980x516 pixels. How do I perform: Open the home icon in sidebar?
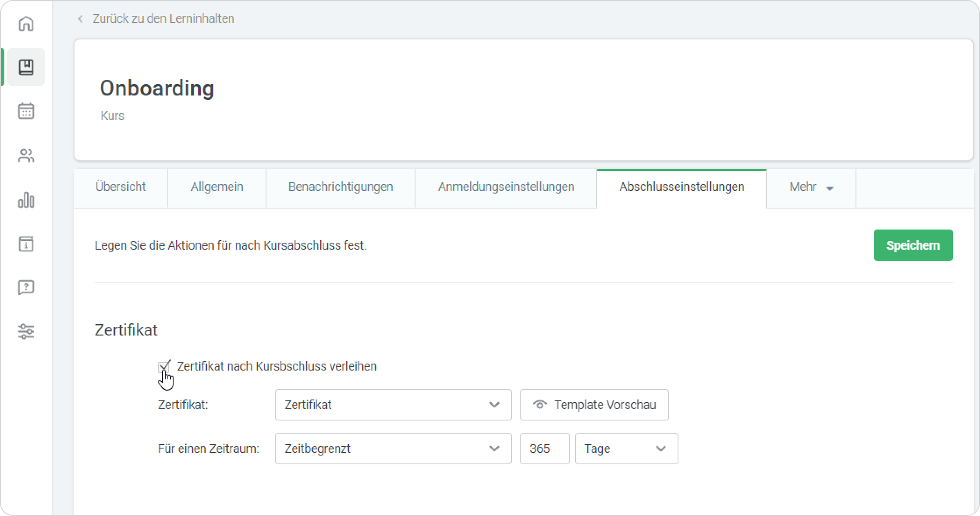pos(26,23)
